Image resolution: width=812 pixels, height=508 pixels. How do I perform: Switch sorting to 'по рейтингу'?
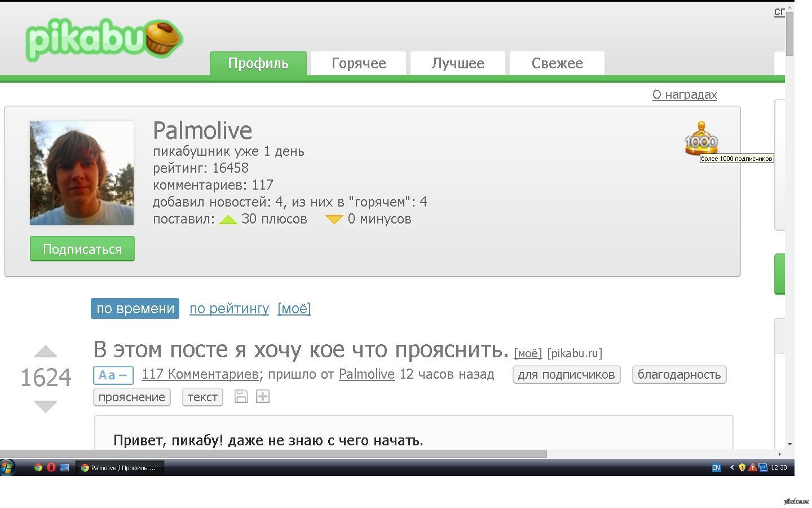(x=229, y=309)
